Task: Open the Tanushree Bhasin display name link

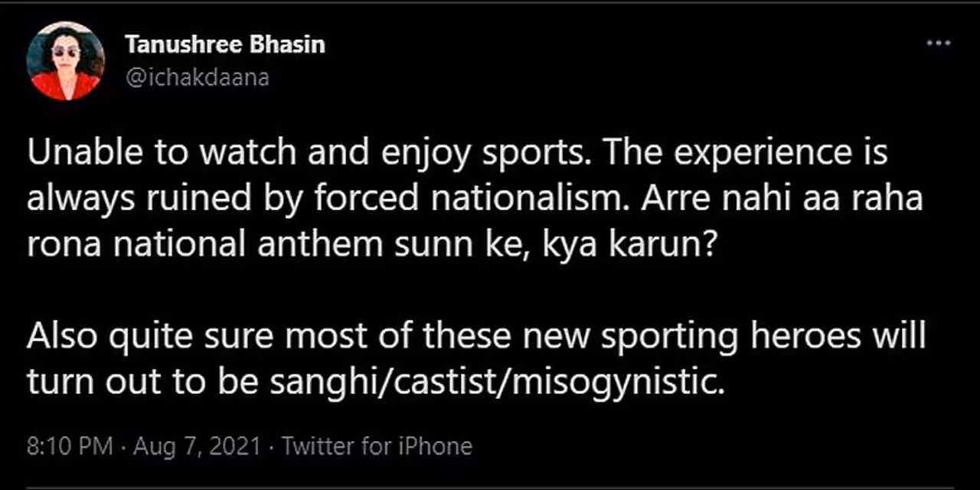Action: 225,45
